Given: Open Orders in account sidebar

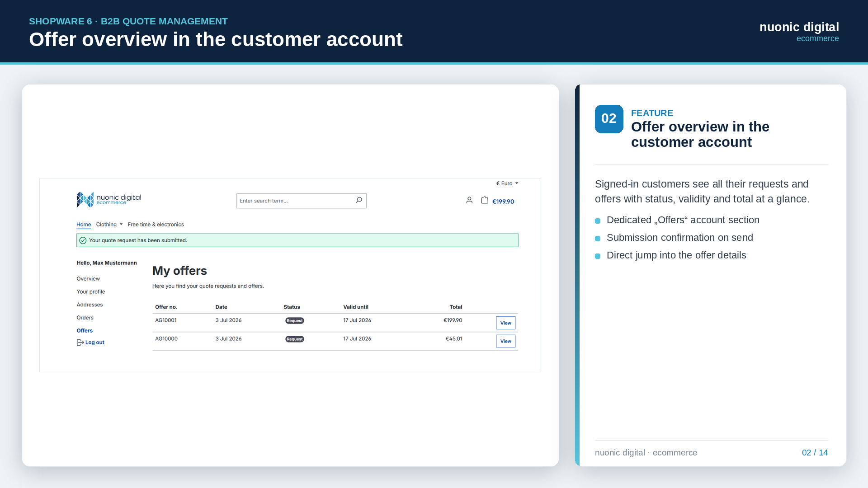Looking at the screenshot, I should [85, 318].
